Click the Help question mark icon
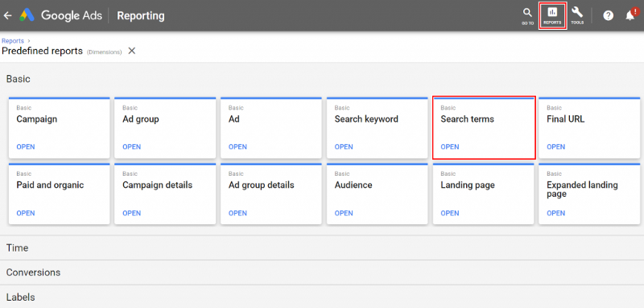The width and height of the screenshot is (644, 308). pyautogui.click(x=609, y=15)
